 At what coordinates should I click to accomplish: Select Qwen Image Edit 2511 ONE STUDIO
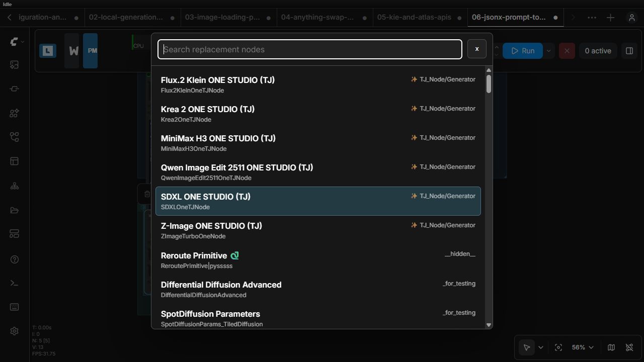[x=318, y=172]
